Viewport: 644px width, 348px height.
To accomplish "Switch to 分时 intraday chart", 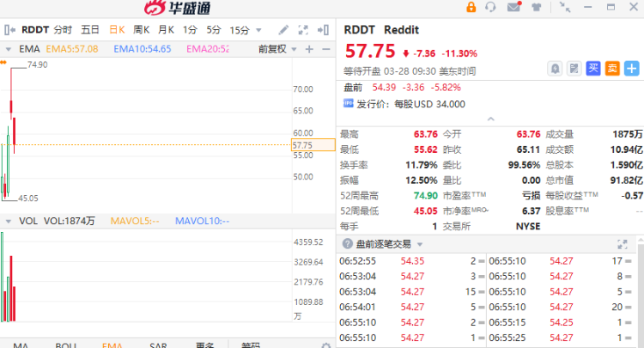I will tap(63, 29).
